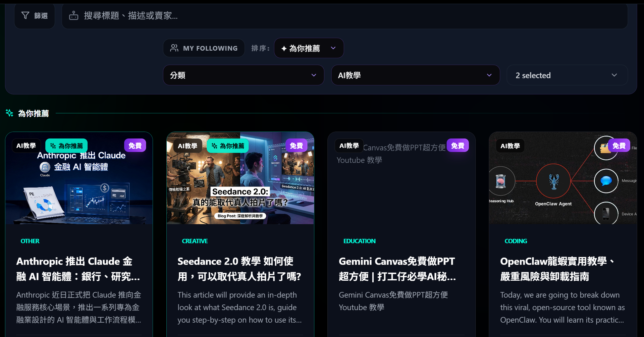This screenshot has height=337, width=644.
Task: Expand the 分類 category dropdown
Action: coord(244,75)
